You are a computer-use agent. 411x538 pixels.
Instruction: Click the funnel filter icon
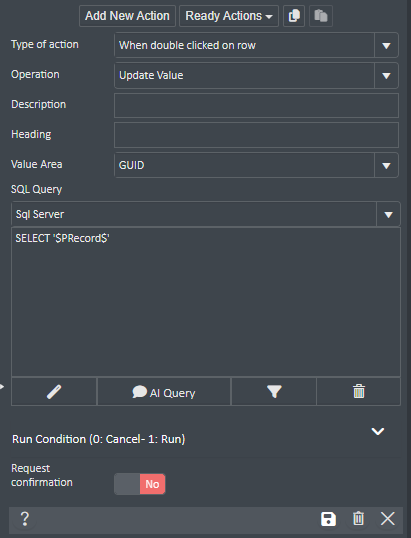point(274,391)
